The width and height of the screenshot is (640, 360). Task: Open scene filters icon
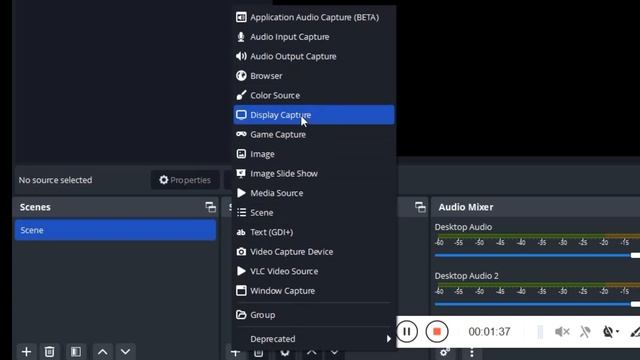[76, 351]
